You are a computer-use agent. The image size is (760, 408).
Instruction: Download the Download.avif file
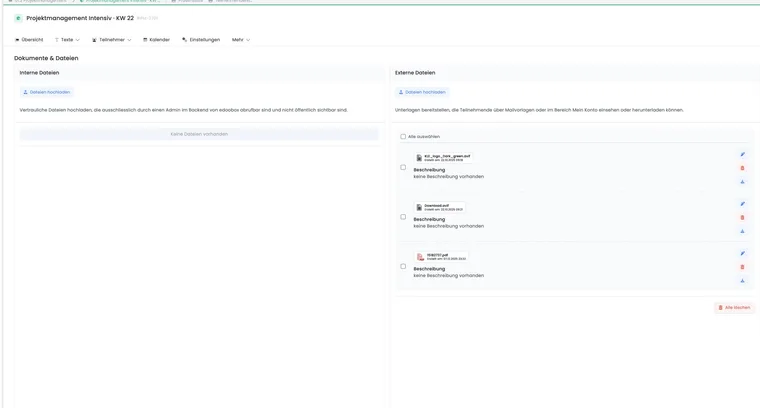click(x=742, y=231)
